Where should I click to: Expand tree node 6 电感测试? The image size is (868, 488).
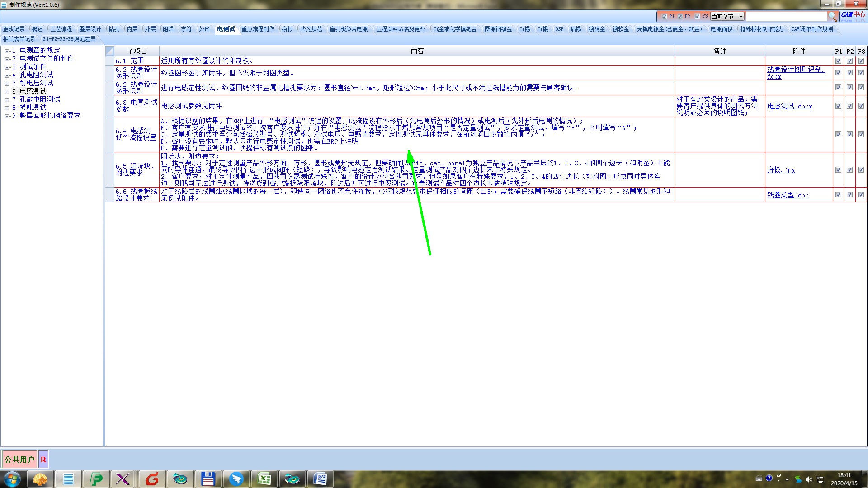(x=7, y=91)
